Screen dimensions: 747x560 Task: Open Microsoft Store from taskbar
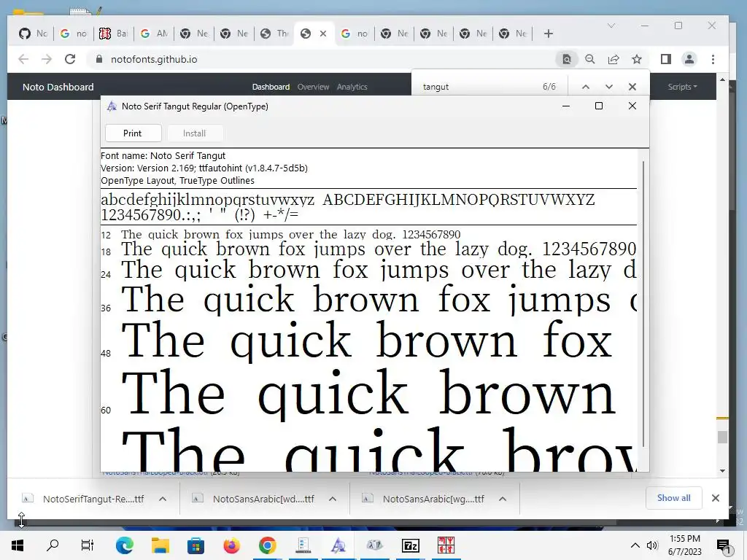click(196, 545)
